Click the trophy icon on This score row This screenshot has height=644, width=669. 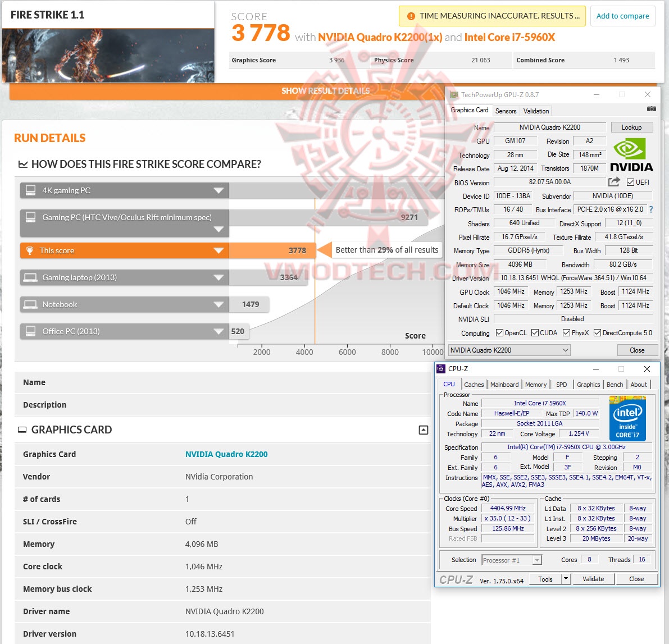(x=29, y=250)
